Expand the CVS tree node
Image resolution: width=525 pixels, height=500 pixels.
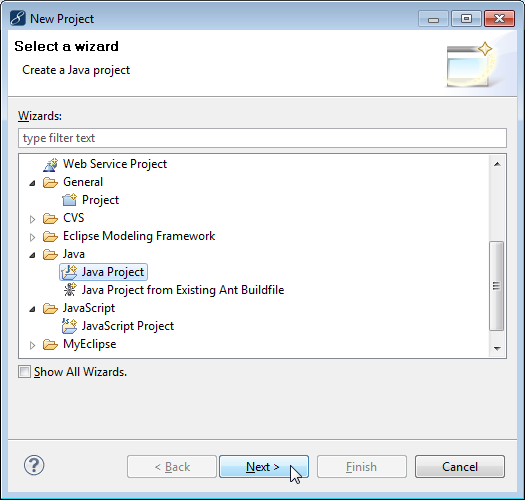coord(32,219)
